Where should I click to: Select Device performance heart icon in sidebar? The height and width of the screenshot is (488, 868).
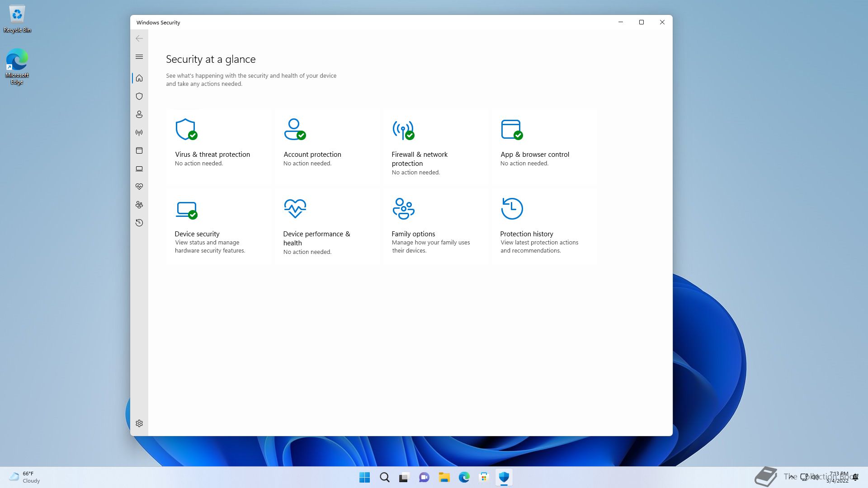[x=139, y=187]
